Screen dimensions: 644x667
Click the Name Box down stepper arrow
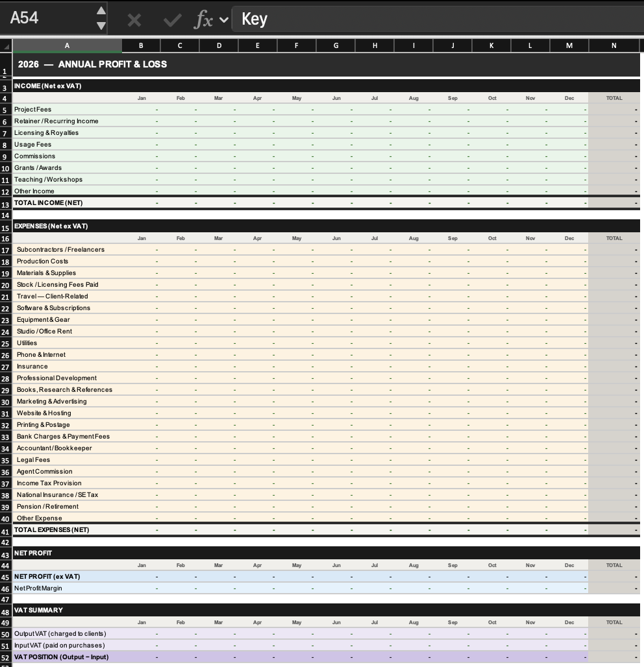(101, 26)
